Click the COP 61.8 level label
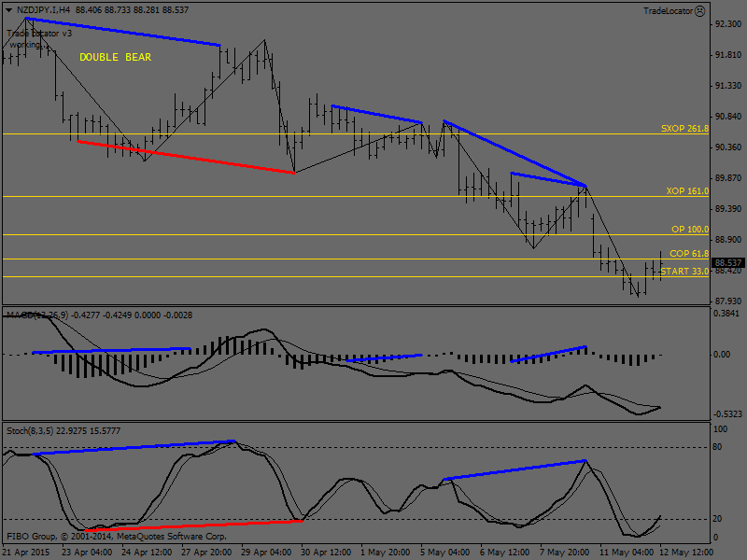This screenshot has width=747, height=560. (x=689, y=253)
